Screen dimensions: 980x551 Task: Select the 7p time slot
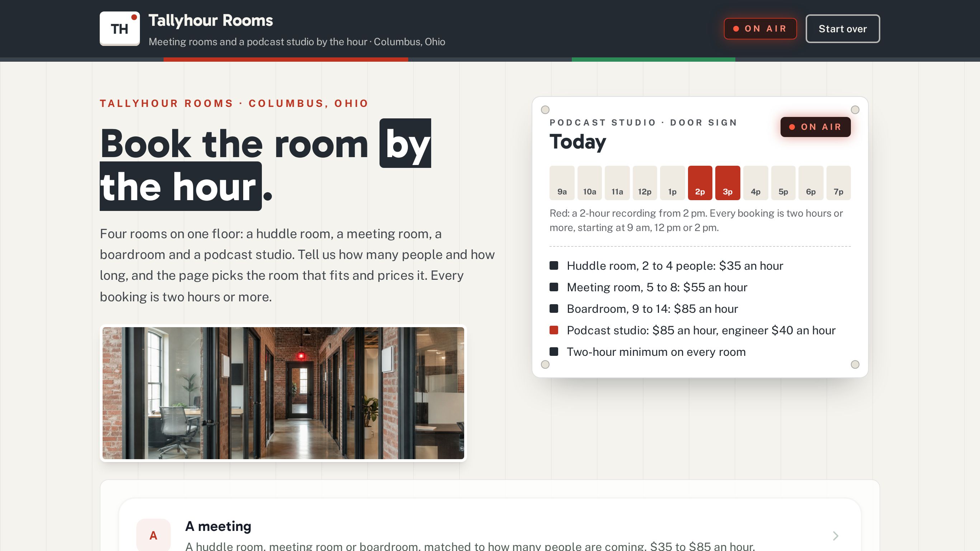pos(838,183)
